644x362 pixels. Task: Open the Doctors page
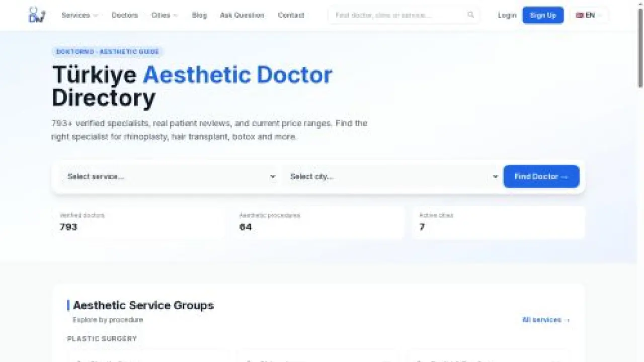(125, 15)
